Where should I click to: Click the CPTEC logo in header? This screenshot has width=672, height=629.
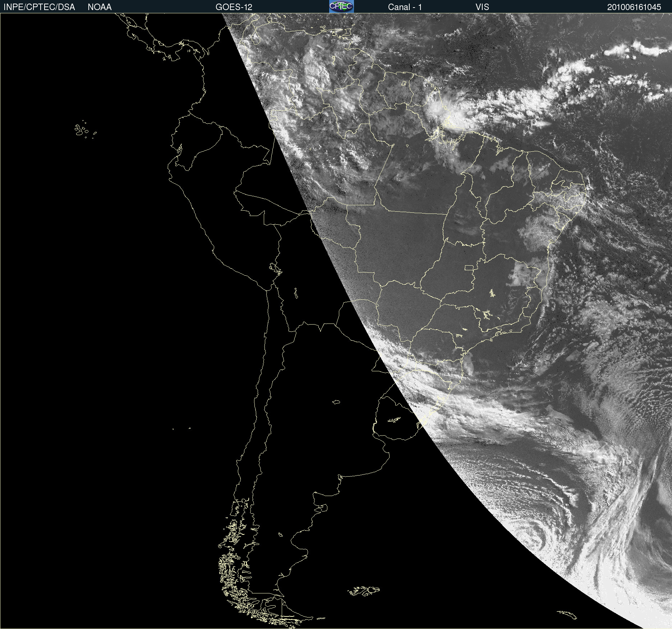click(341, 6)
